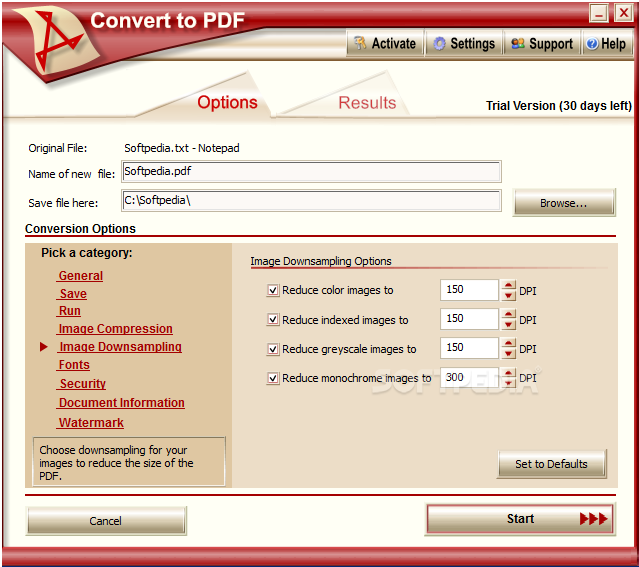Click the Choose downsampling description box
Image resolution: width=639 pixels, height=567 pixels.
click(129, 462)
